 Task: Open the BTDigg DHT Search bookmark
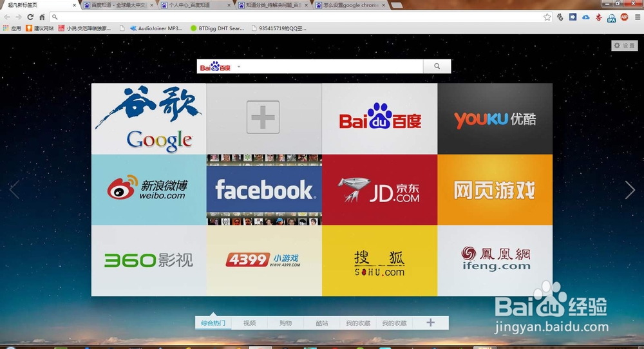click(x=217, y=28)
